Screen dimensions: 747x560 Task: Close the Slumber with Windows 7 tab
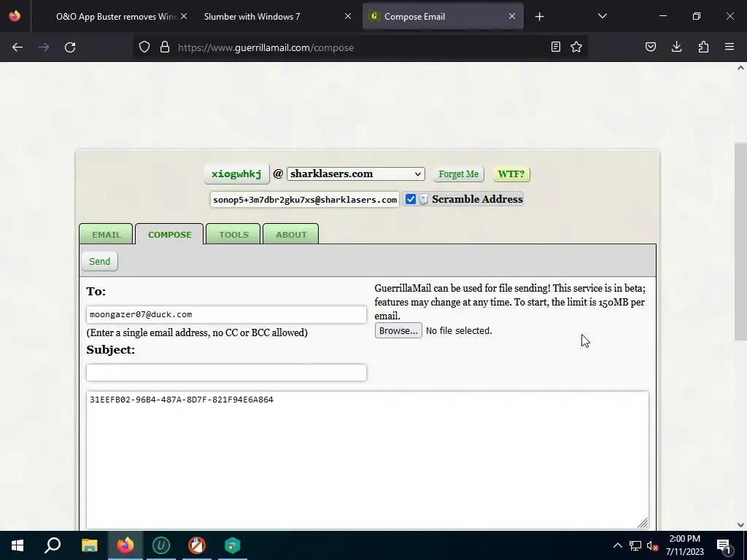coord(348,16)
